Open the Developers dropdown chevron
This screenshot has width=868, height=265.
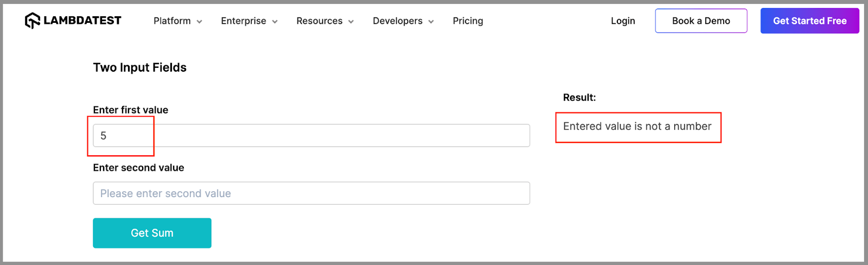point(431,22)
